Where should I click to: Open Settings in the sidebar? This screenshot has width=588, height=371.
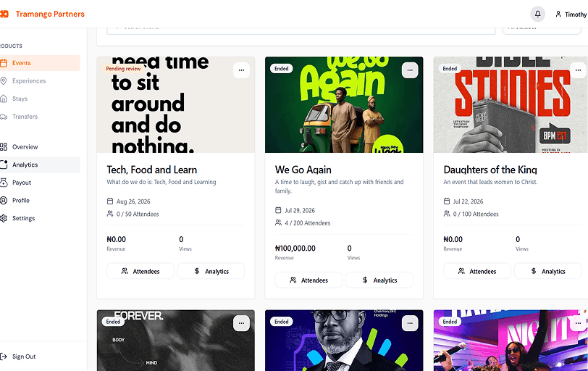[40, 218]
